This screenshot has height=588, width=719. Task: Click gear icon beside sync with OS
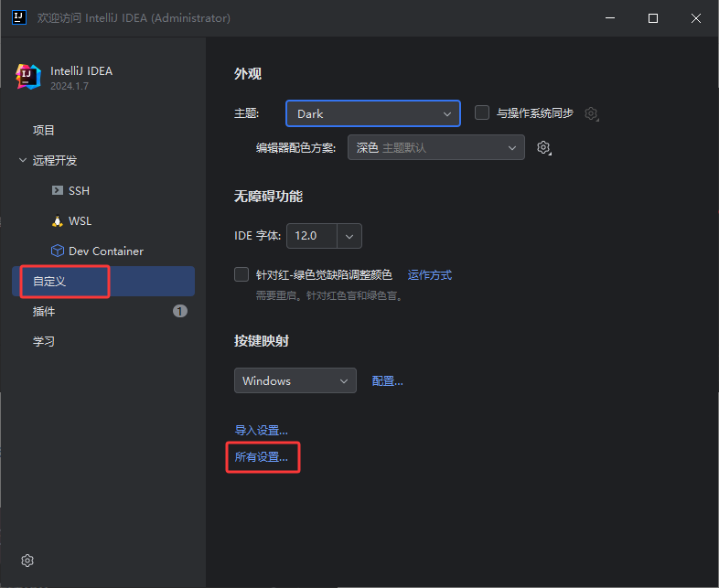click(592, 114)
